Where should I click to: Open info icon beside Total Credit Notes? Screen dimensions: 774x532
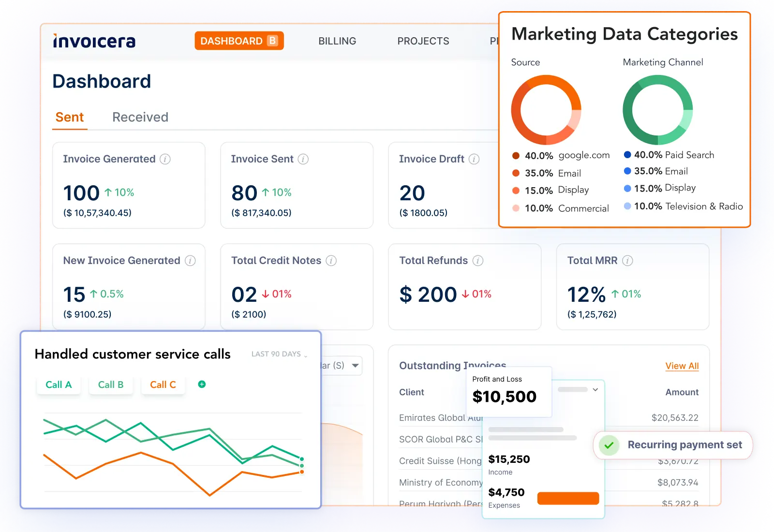tap(331, 261)
